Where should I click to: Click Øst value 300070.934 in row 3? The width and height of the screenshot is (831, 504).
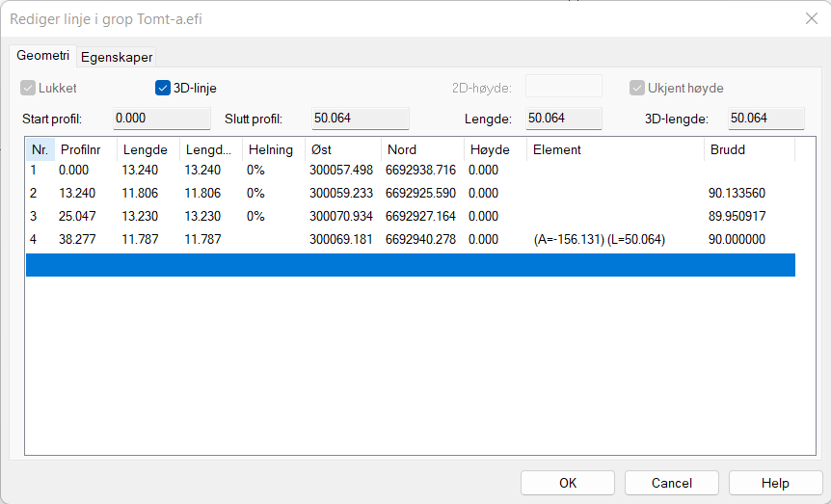[x=341, y=216]
